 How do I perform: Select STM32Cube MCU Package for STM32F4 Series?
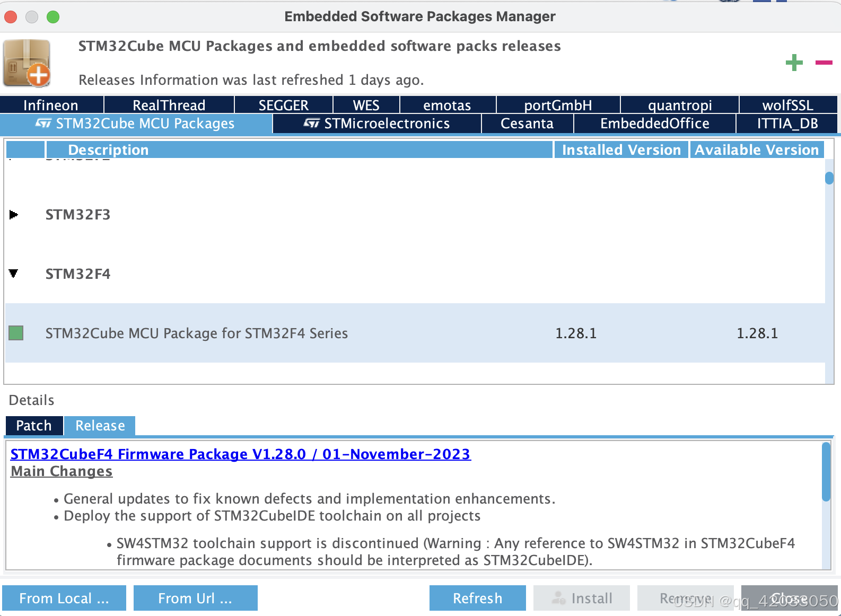click(197, 333)
